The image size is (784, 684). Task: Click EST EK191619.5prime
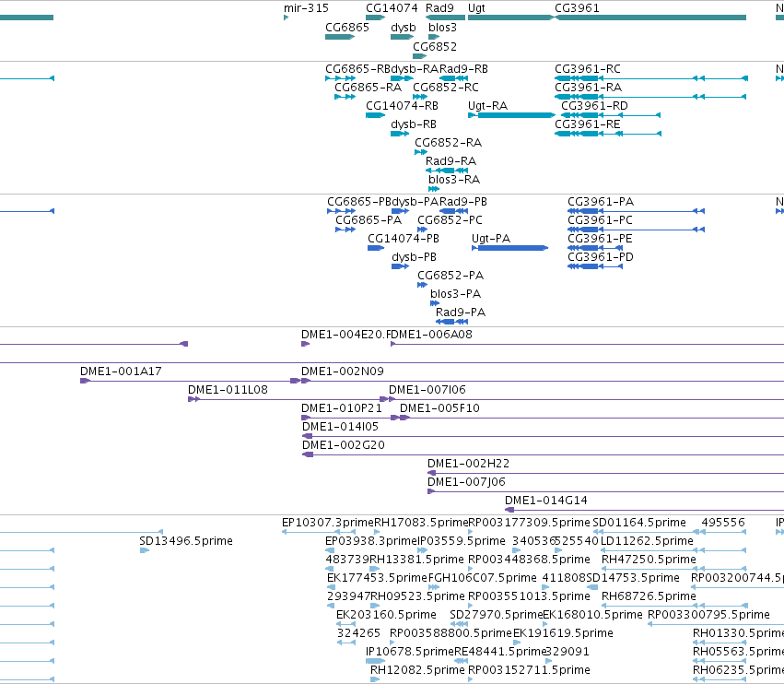click(x=563, y=633)
